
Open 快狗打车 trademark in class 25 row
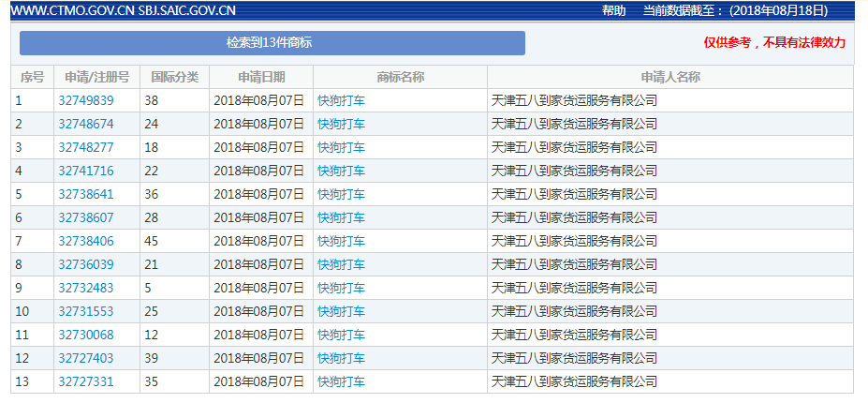point(342,311)
